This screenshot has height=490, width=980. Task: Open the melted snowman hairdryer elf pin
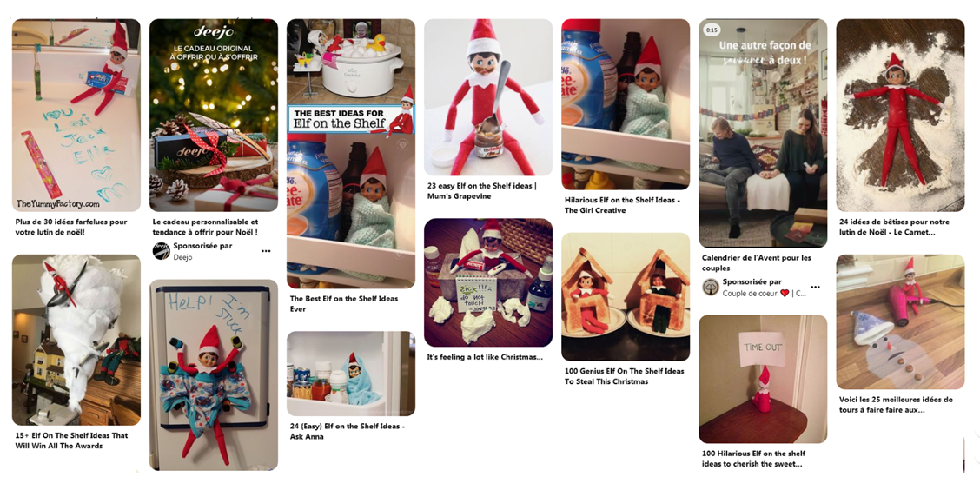point(900,321)
